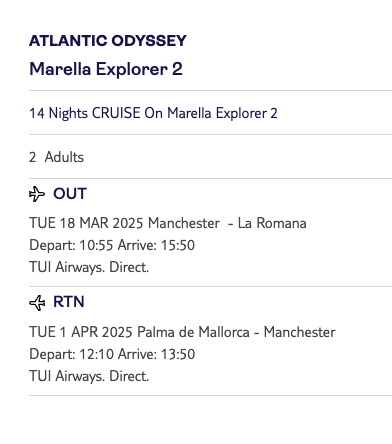Click the TUE 18 MAR 2025 outbound date
Viewport: 392px width, 444px height.
click(x=86, y=223)
